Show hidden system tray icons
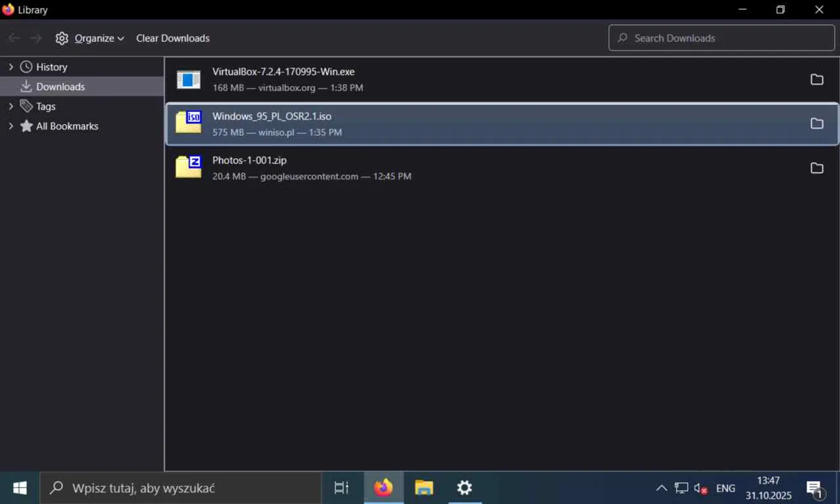The image size is (840, 504). point(661,488)
